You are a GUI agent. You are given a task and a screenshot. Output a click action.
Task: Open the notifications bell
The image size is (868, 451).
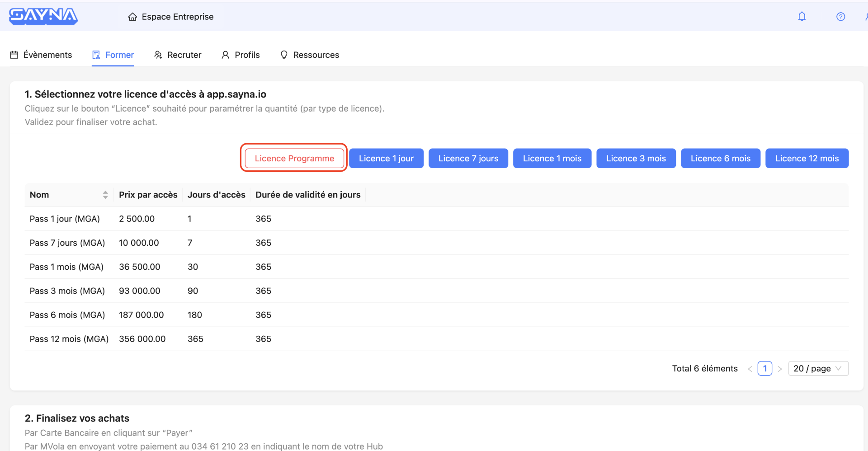(802, 17)
